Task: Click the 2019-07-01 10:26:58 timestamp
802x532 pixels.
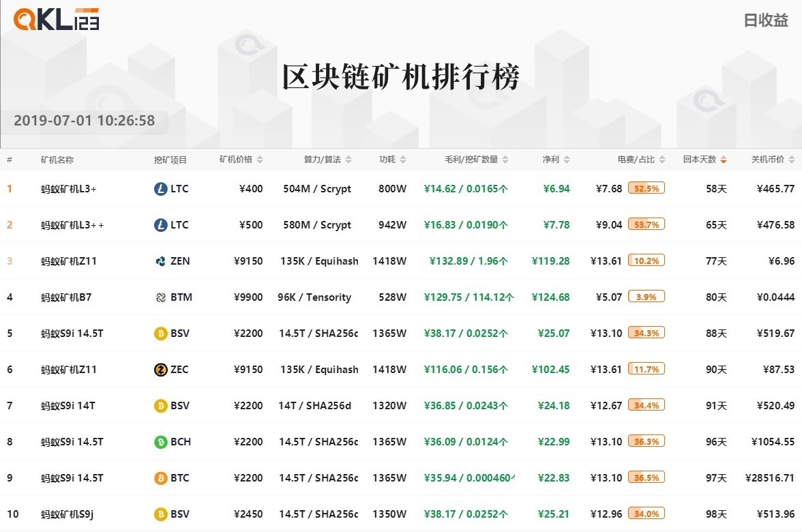Action: 85,121
